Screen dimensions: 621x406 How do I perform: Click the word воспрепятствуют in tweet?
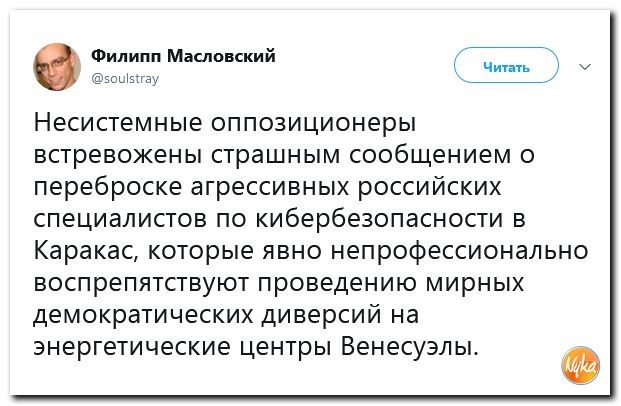click(x=143, y=283)
